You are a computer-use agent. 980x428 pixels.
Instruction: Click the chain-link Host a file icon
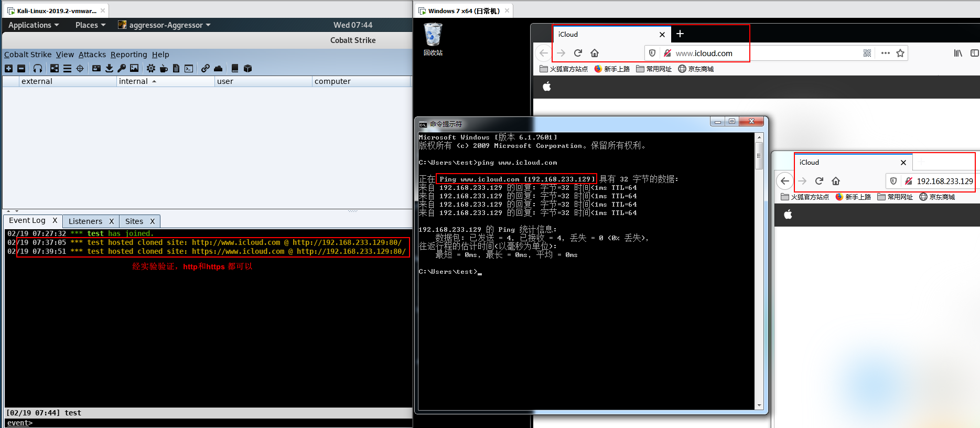[206, 68]
